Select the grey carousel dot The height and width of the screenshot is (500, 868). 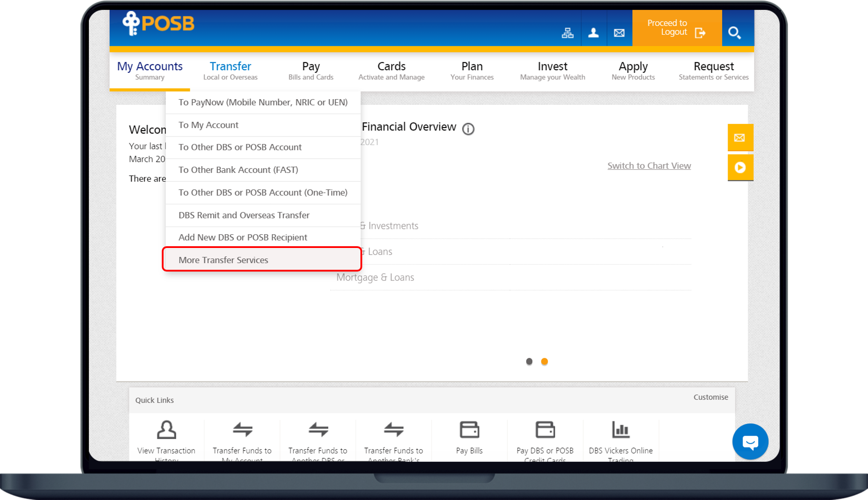529,361
